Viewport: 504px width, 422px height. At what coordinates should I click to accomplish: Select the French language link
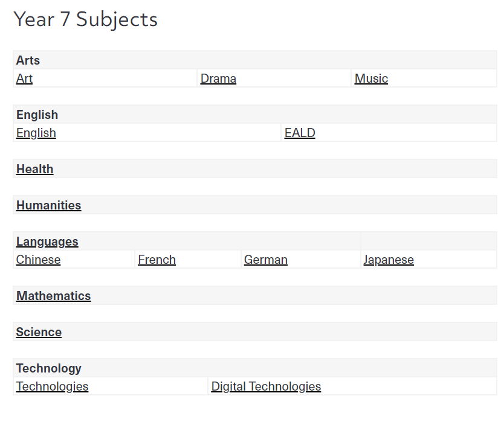[x=157, y=260]
